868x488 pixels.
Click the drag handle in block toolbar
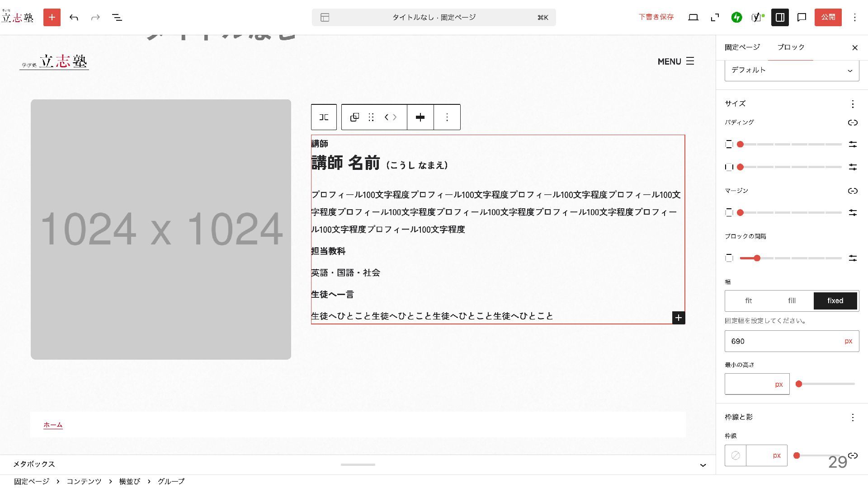tap(371, 117)
